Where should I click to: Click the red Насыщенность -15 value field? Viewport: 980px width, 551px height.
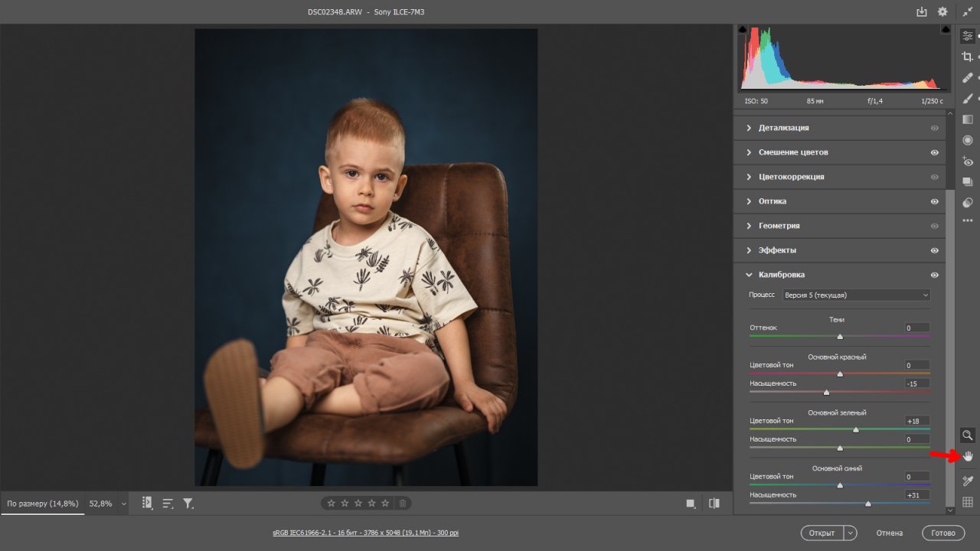click(x=917, y=383)
